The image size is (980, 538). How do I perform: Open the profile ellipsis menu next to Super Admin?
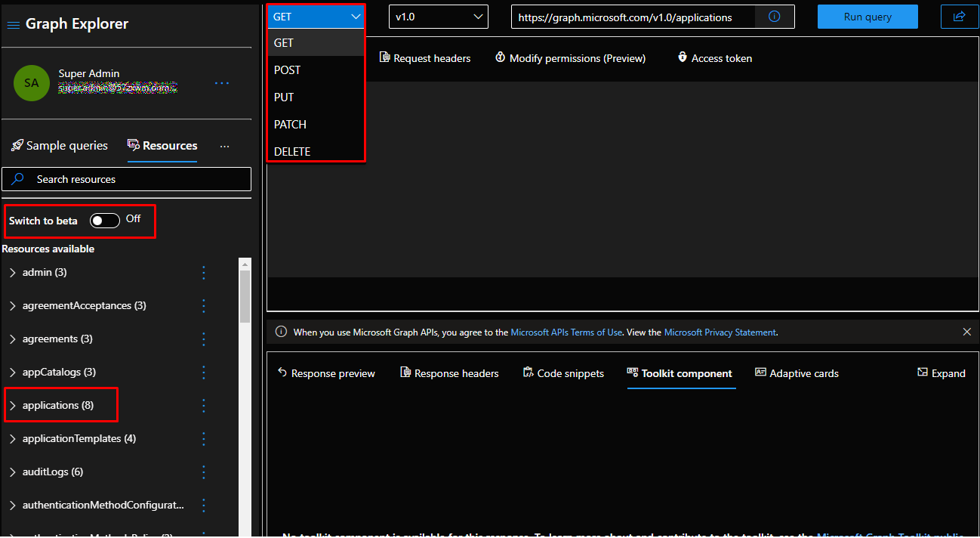click(221, 83)
